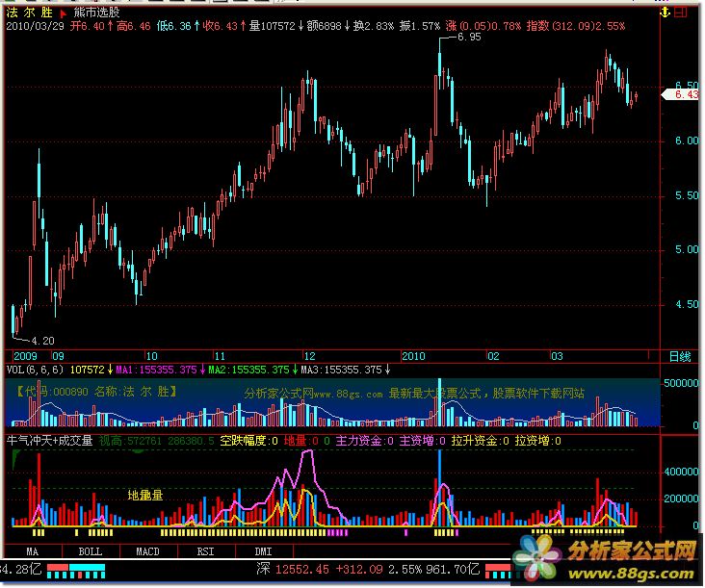Click the yellow arrow icon at top-right corner

pos(666,13)
